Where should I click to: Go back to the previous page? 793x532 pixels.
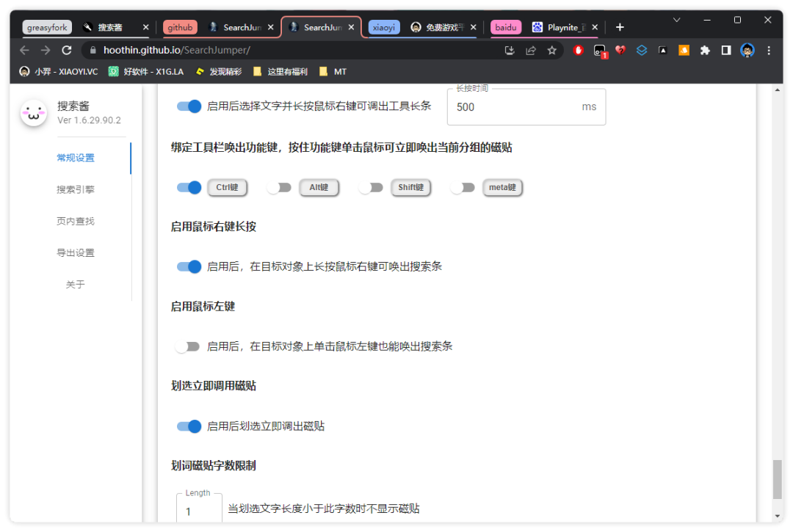click(24, 50)
